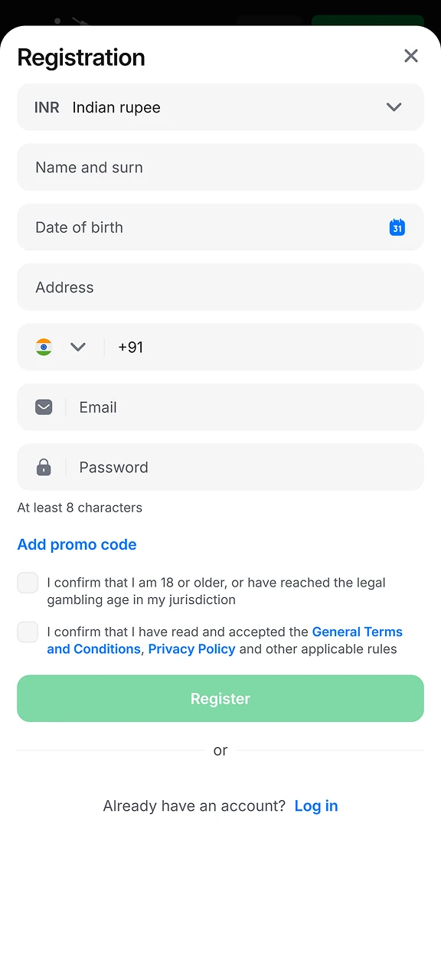Click the password lock icon
The image size is (441, 980).
44,467
